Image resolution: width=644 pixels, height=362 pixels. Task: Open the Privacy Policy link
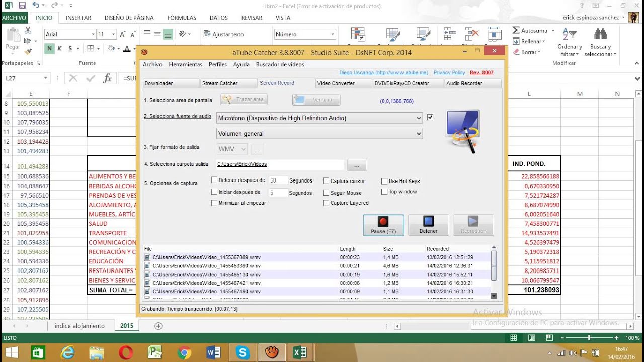coord(449,73)
